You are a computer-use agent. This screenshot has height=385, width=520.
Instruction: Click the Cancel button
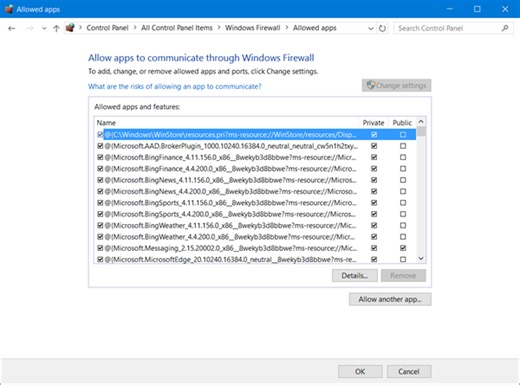409,372
